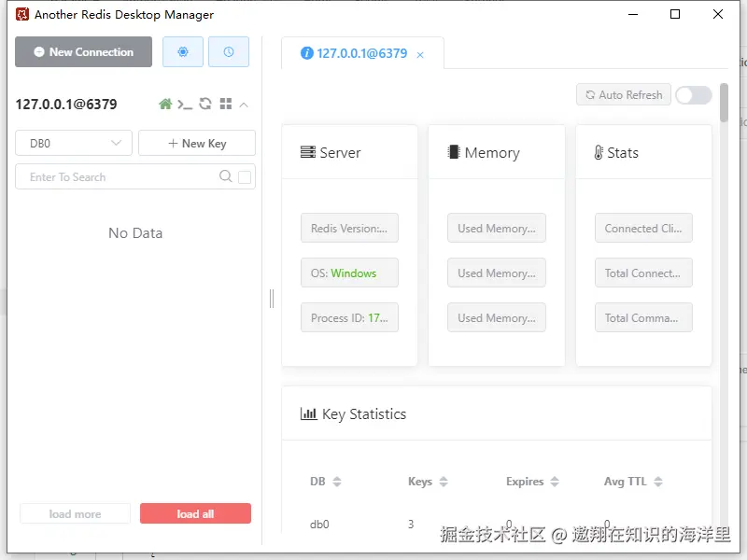Click the search magnifier icon
Image resolution: width=747 pixels, height=560 pixels.
[226, 176]
